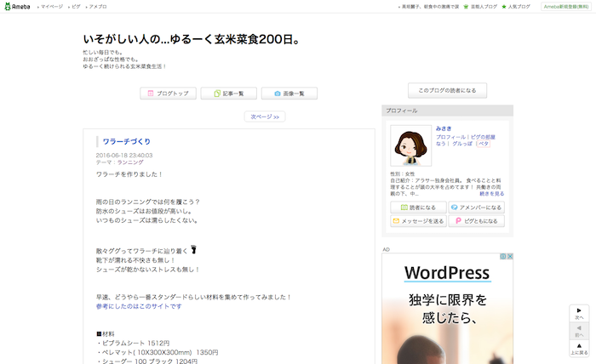Click ピグともになる button

tap(476, 221)
